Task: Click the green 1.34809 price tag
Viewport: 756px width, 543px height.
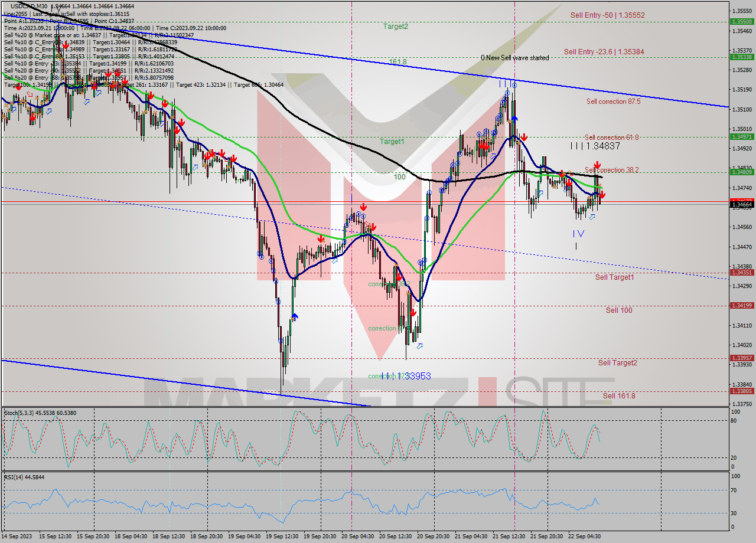Action: [x=741, y=172]
